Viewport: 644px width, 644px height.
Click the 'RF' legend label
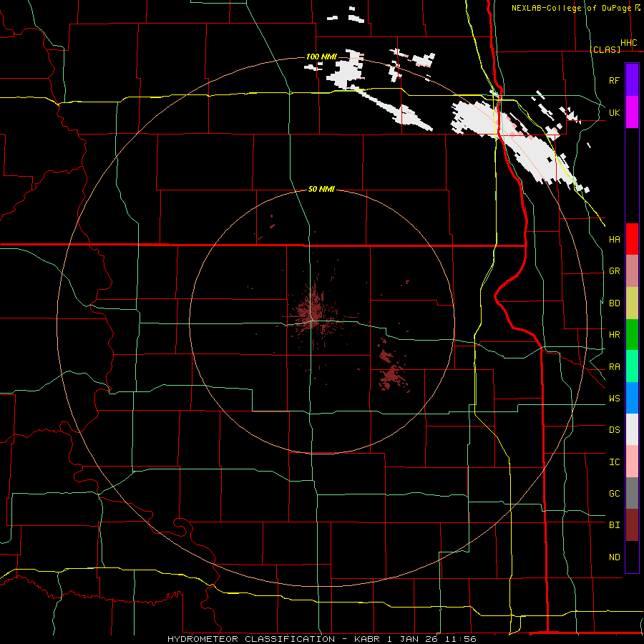coord(614,80)
